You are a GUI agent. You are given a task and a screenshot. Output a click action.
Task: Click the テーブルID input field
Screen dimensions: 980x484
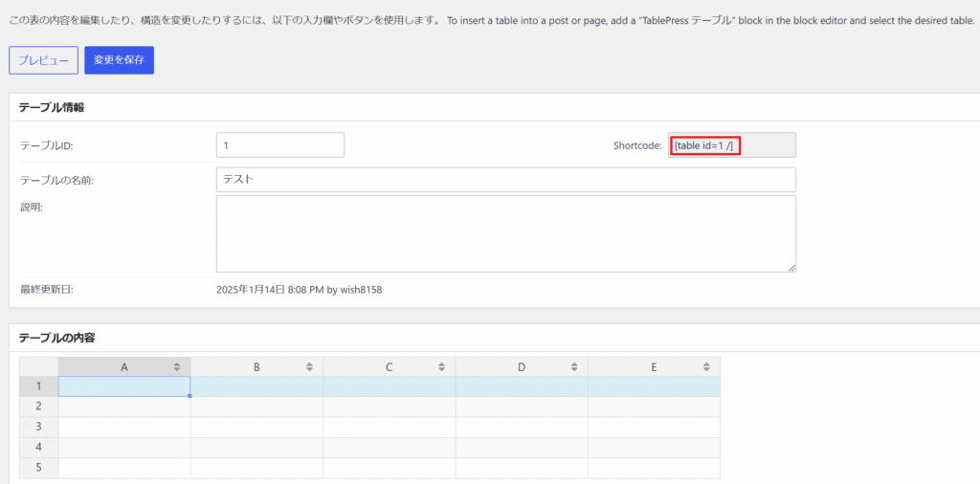[279, 145]
